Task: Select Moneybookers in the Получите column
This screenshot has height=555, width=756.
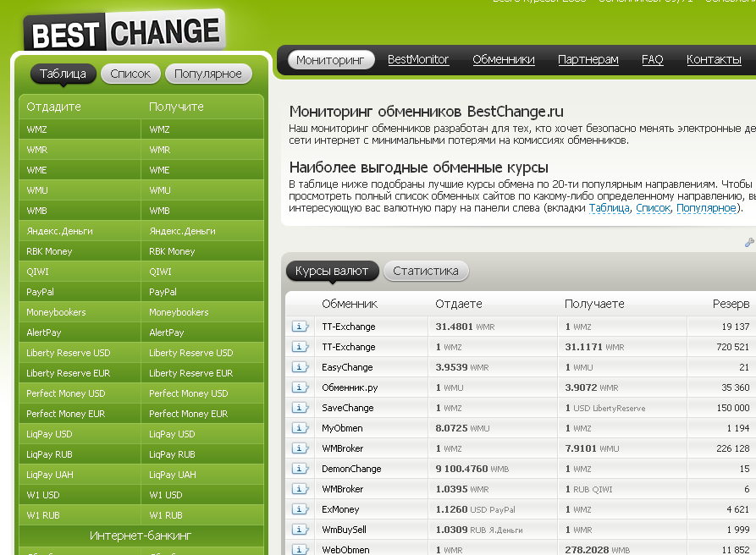Action: 202,311
